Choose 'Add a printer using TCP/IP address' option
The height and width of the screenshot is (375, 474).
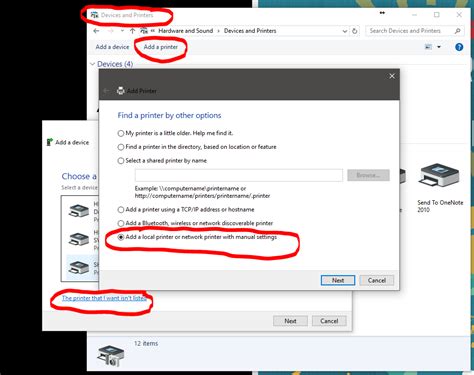[x=121, y=210]
